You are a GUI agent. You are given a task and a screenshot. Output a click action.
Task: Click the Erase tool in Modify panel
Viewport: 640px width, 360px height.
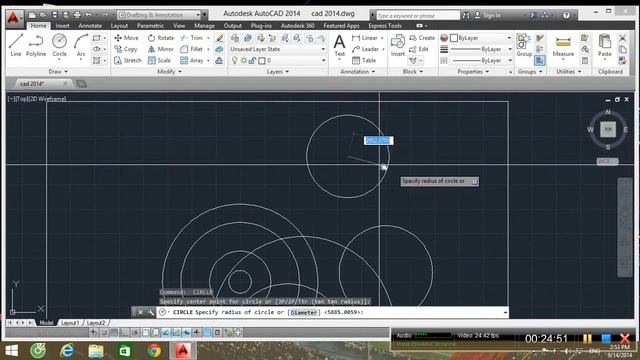tap(219, 38)
